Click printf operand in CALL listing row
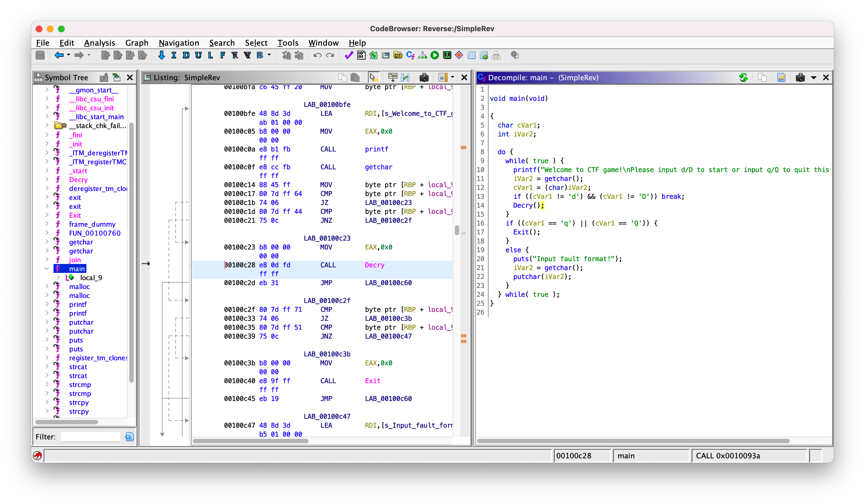Screen dimensions: 865x504 click(376, 149)
